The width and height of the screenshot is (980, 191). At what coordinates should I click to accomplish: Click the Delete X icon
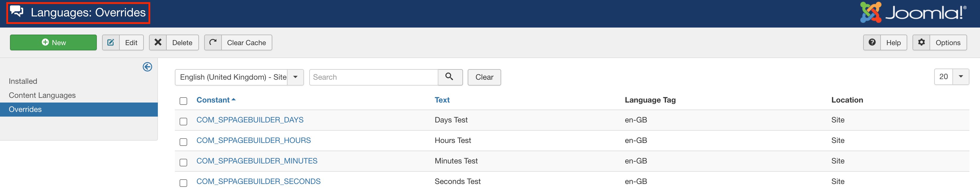point(158,42)
